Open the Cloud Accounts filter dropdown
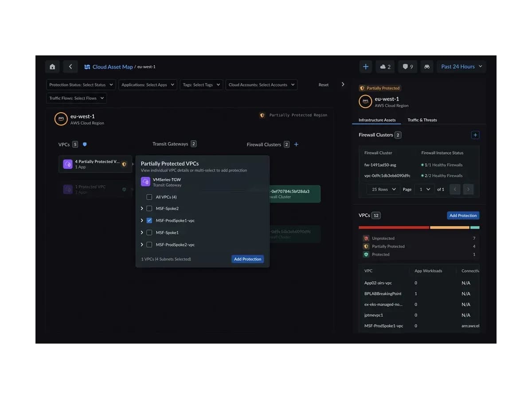This screenshot has height=399, width=532. 262,85
